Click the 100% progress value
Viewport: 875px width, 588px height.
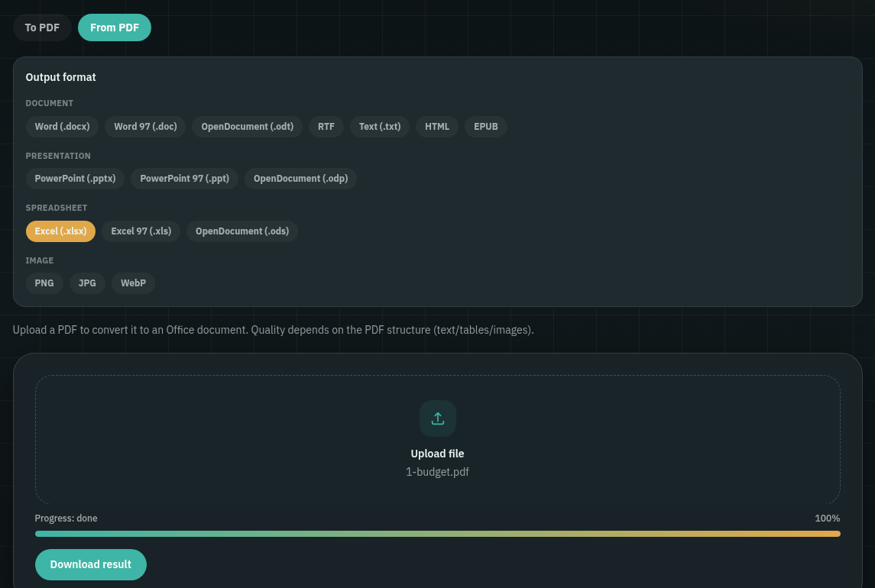point(827,519)
